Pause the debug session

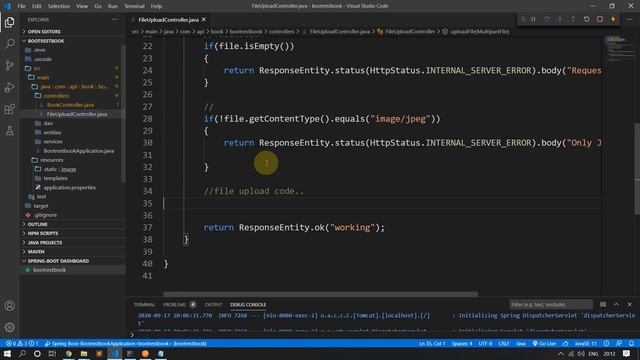533,19
